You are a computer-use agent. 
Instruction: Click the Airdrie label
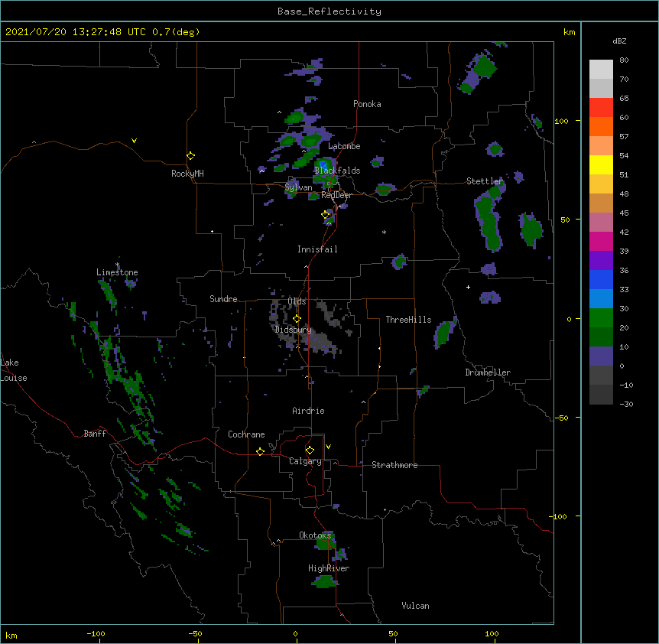[x=308, y=411]
